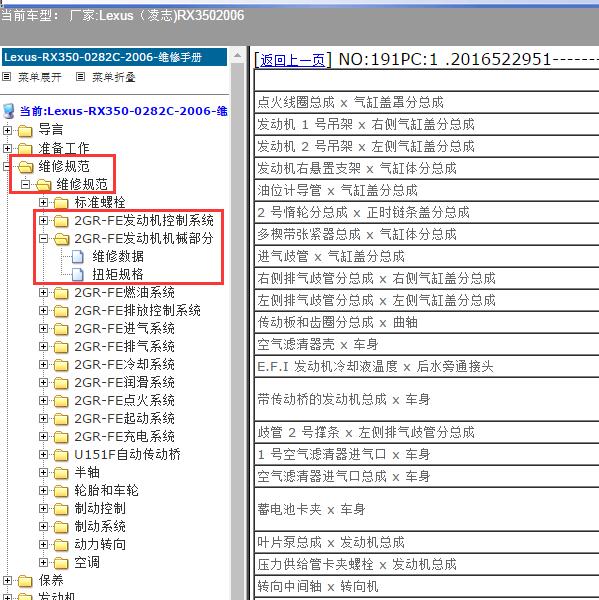
Task: Click the sidebar vertical scrollbar track
Action: tap(237, 329)
